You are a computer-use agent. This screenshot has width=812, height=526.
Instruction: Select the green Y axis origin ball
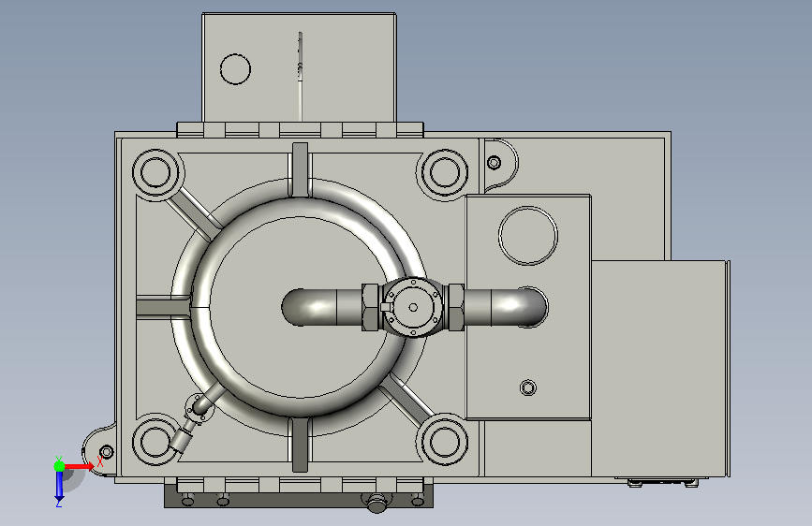pos(59,466)
